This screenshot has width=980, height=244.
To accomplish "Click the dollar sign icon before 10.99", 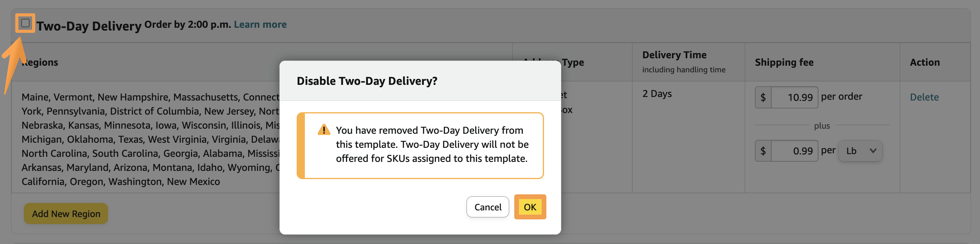I will coord(762,97).
